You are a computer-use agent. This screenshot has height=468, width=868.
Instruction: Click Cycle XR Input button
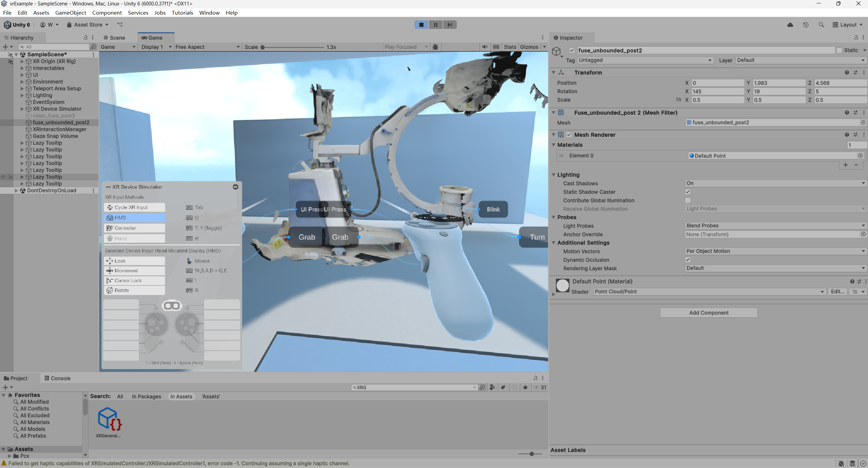coord(134,207)
